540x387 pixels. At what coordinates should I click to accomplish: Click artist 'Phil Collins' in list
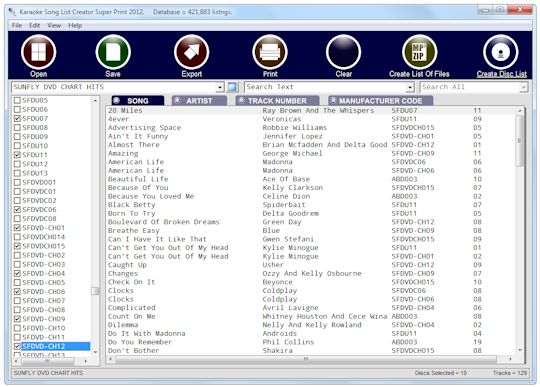[288, 342]
